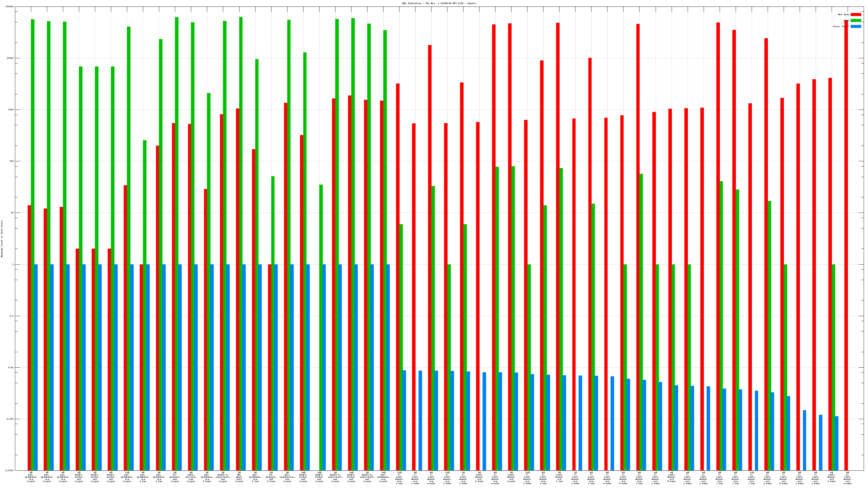The width and height of the screenshot is (868, 488).
Task: Click the 14@ dnsbl.sorbs.net origin label
Action: pyautogui.click(x=303, y=477)
